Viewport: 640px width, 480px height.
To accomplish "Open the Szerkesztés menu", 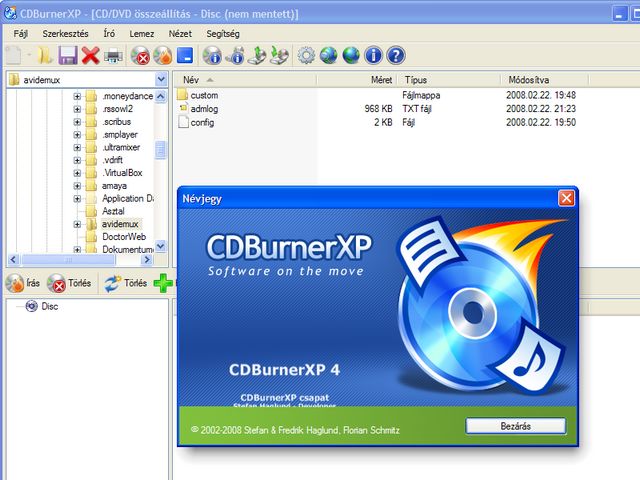I will click(65, 33).
